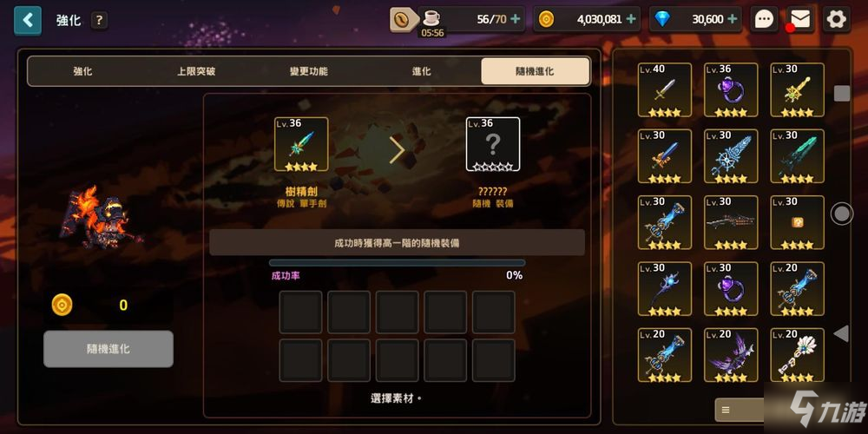The image size is (868, 434).
Task: Go back with the teal arrow button
Action: point(28,21)
